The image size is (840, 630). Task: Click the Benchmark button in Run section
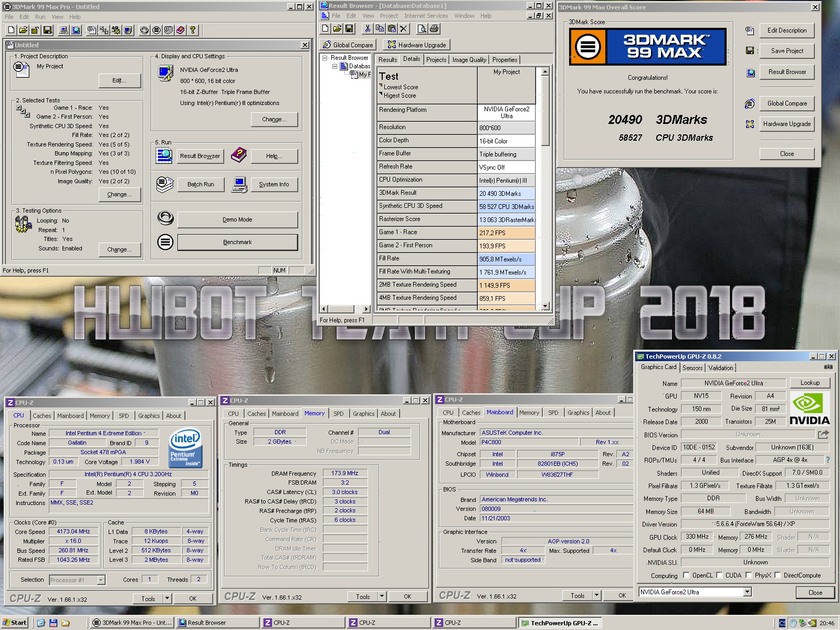(x=237, y=242)
